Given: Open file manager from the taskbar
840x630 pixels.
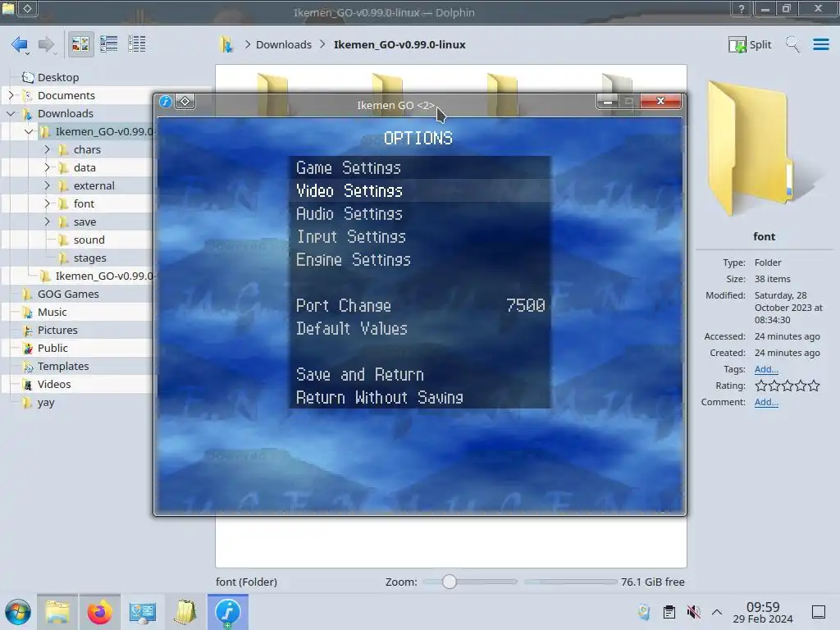Looking at the screenshot, I should [x=57, y=612].
